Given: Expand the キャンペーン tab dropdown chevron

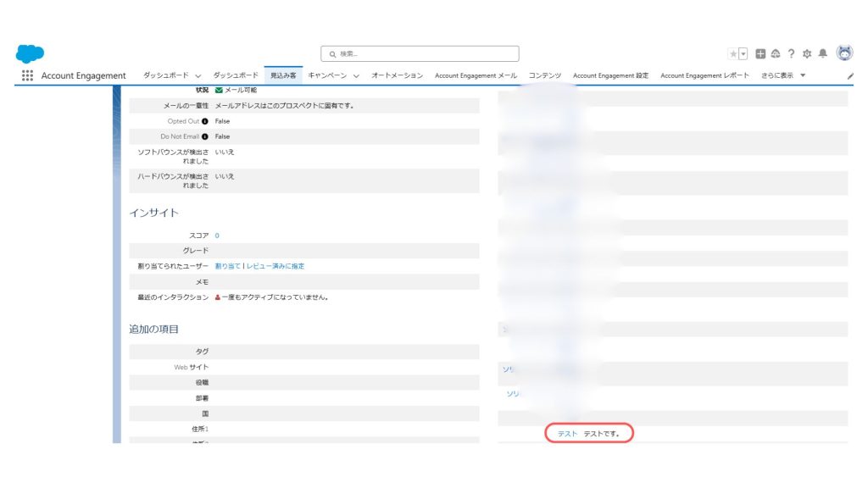Looking at the screenshot, I should [356, 75].
